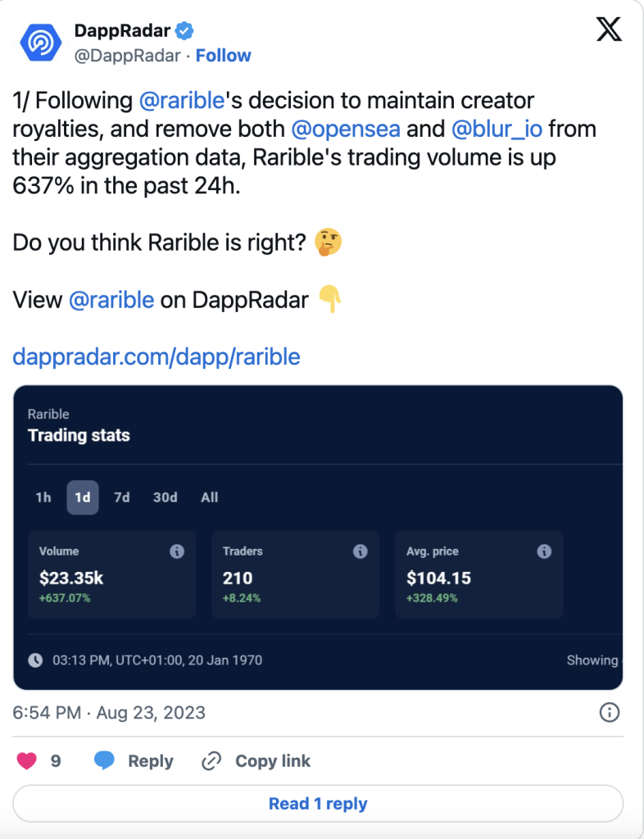Click the verified blue checkmark badge
The height and width of the screenshot is (839, 644).
click(182, 29)
